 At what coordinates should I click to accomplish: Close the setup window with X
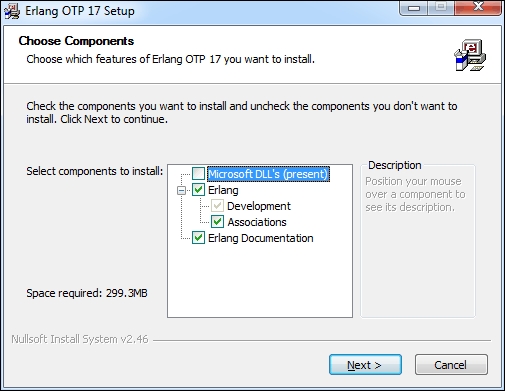click(478, 7)
